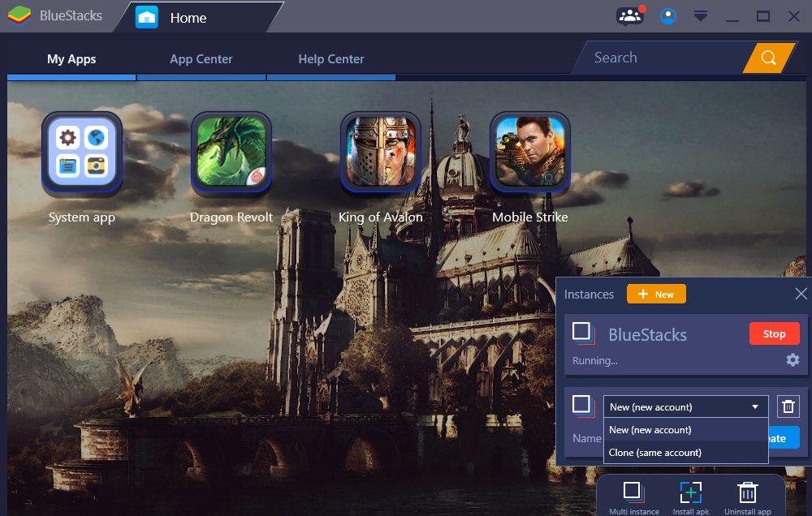The width and height of the screenshot is (812, 516).
Task: Close the BlueStacks window
Action: [x=794, y=16]
